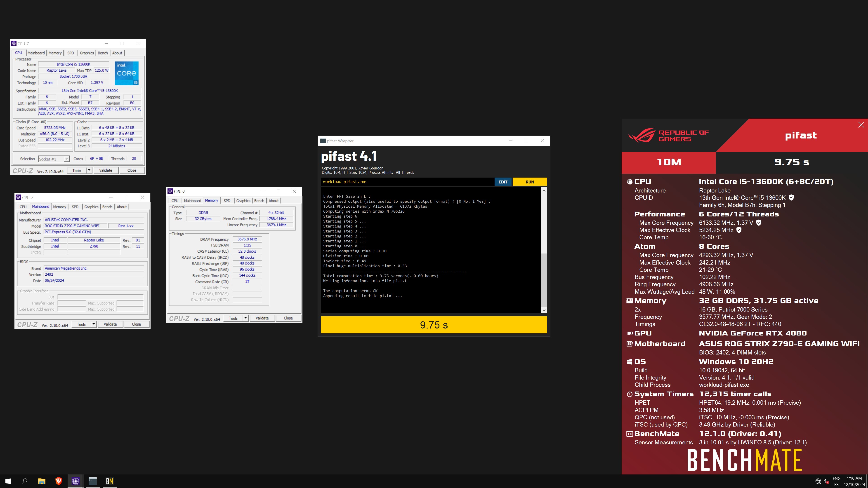Open Socket #1 selection dropdown
The image size is (868, 488).
click(54, 159)
